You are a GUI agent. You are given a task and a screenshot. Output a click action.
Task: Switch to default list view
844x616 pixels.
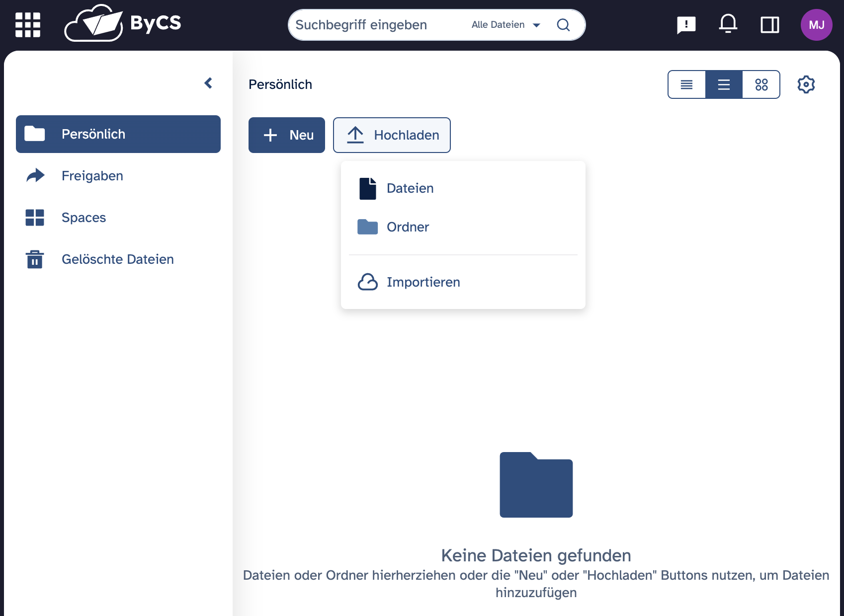point(724,84)
